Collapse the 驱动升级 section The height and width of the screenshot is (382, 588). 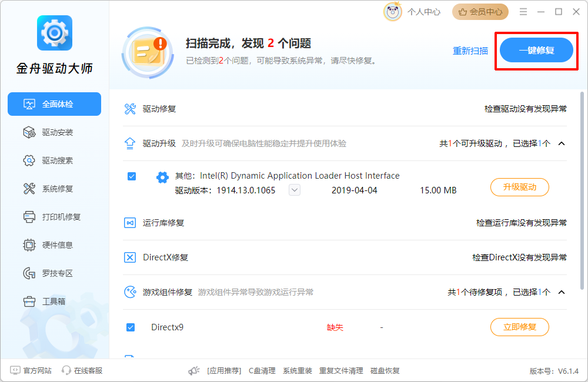pos(560,143)
